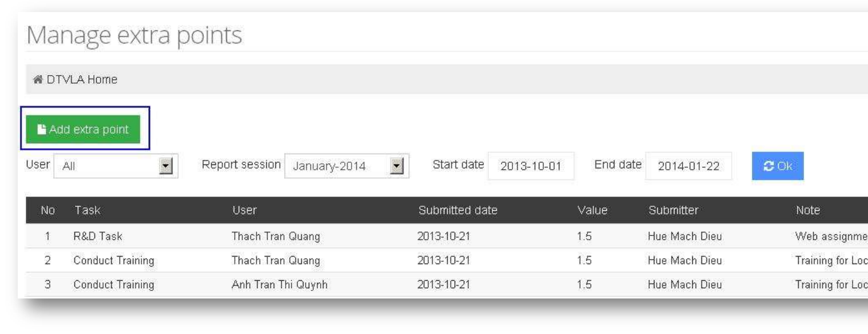
Task: Click the No column header
Action: (x=48, y=210)
